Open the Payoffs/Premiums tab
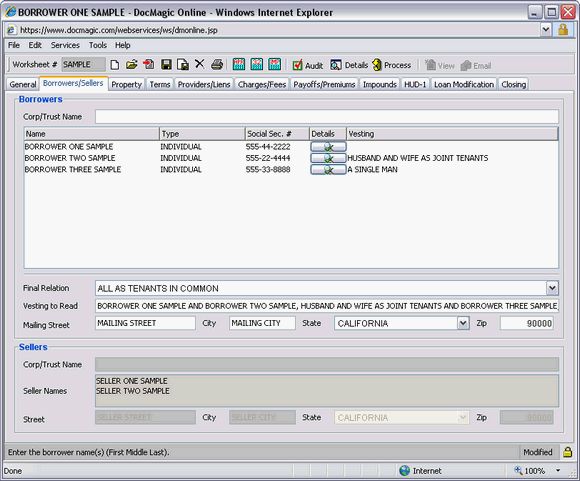This screenshot has width=580, height=481. (x=324, y=85)
